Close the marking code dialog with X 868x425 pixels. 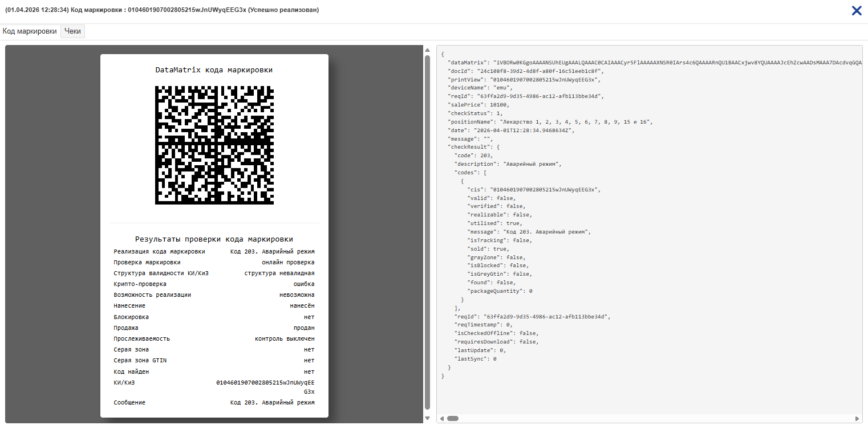point(856,11)
